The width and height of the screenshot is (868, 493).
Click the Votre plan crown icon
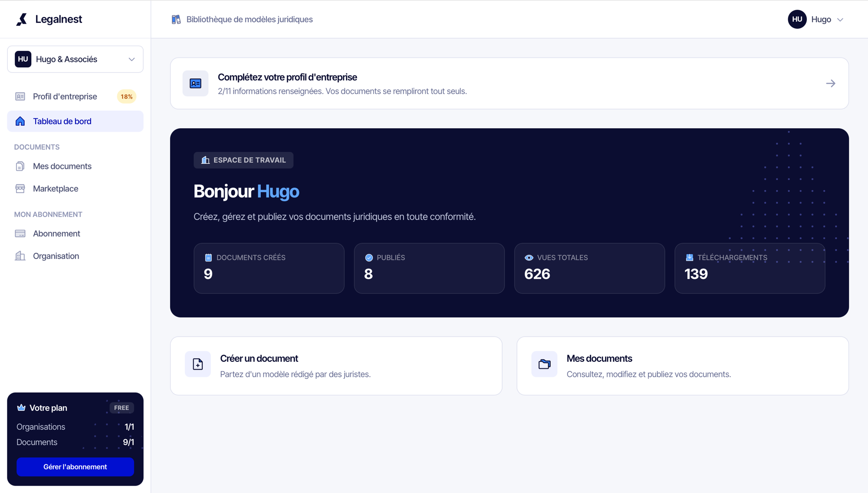tap(21, 407)
